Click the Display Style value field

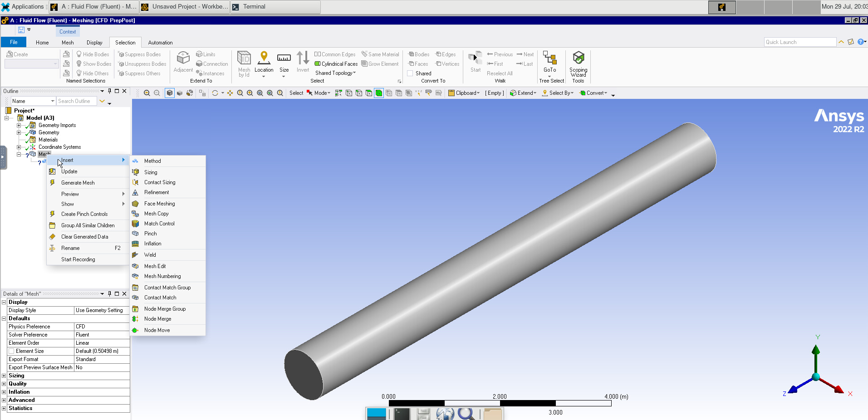pyautogui.click(x=102, y=310)
